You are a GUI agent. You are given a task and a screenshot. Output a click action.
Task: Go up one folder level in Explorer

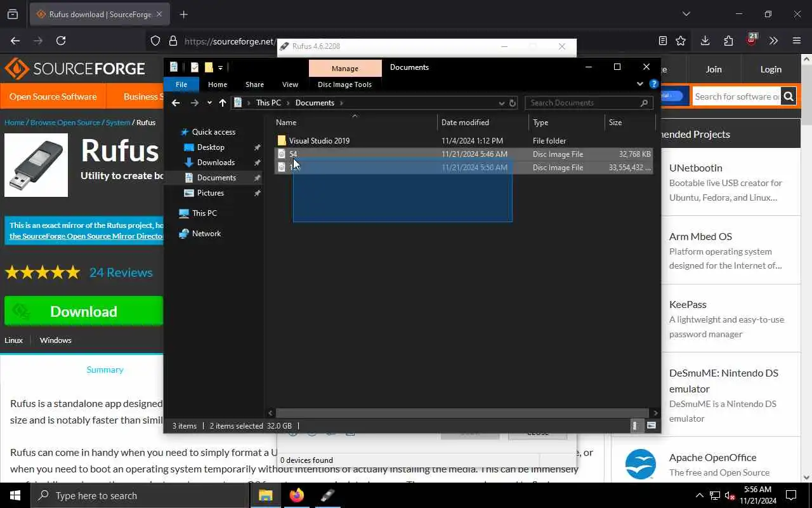coord(222,103)
